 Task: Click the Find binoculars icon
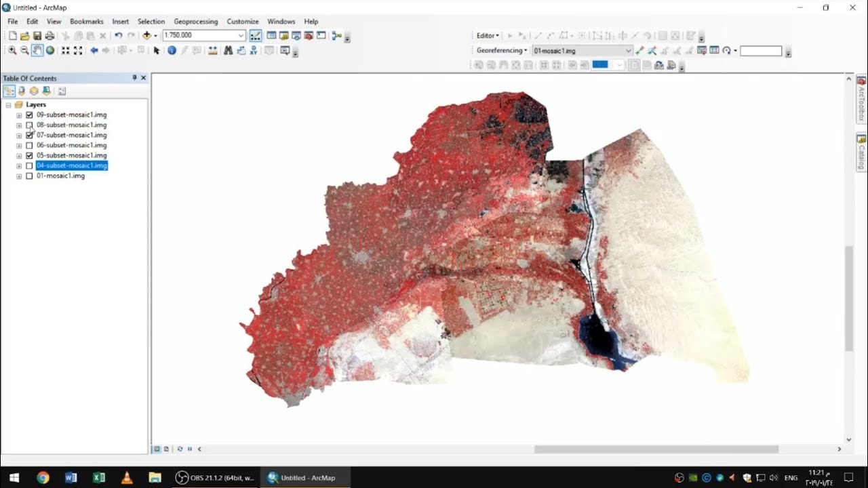point(229,50)
